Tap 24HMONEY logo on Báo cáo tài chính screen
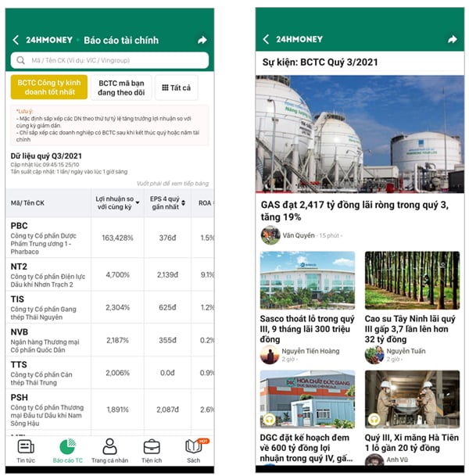The height and width of the screenshot is (476, 469). 49,40
